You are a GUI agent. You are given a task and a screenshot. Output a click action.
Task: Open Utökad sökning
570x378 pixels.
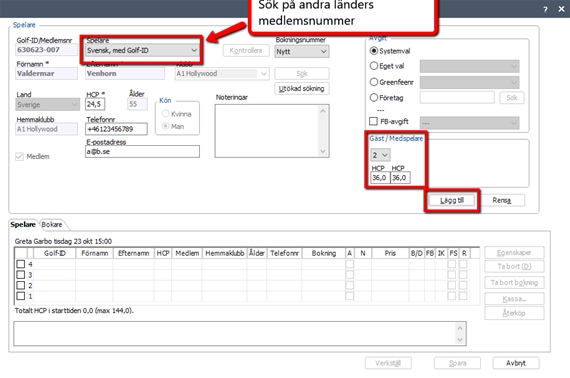[302, 88]
